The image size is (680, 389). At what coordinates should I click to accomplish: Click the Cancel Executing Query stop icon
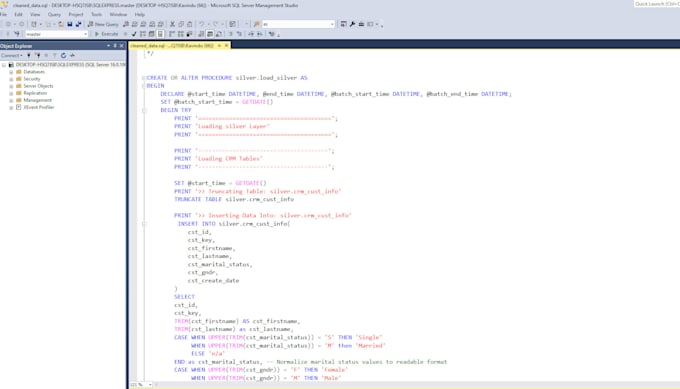click(x=125, y=34)
